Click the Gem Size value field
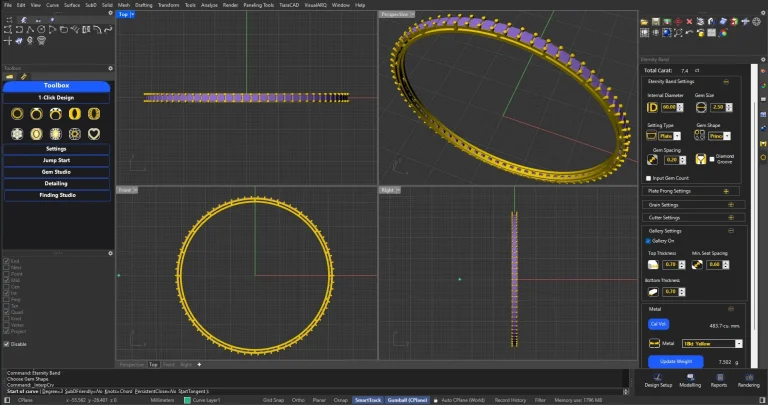 [x=717, y=107]
